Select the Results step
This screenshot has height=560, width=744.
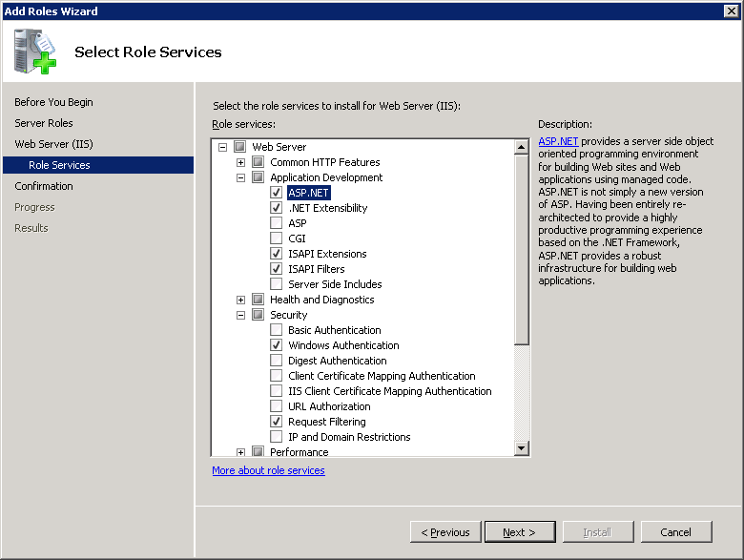(31, 228)
